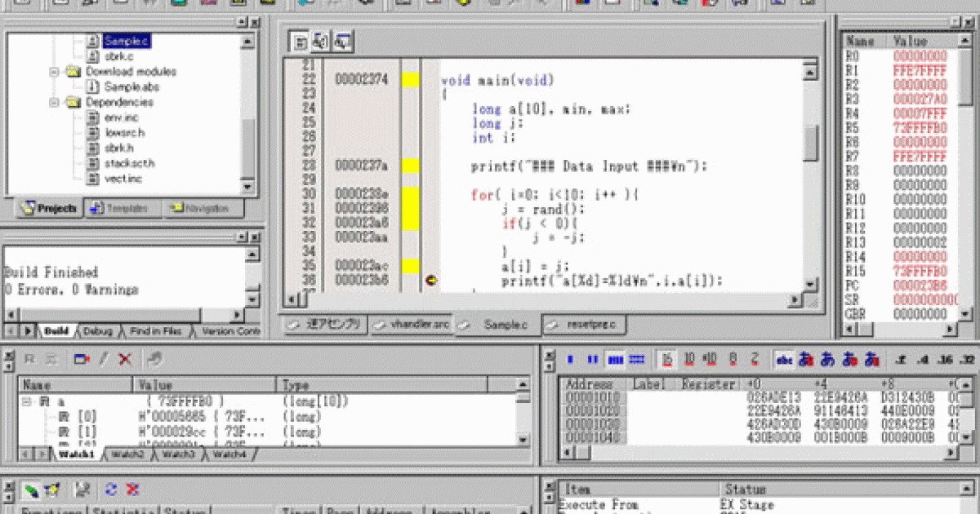Open the Watch2 tab
The width and height of the screenshot is (980, 514).
tap(127, 454)
